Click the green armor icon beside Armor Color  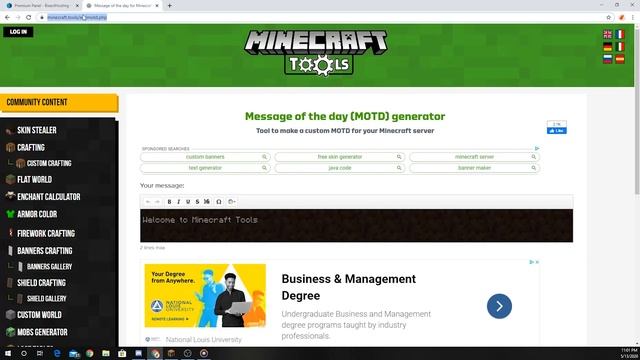coord(10,214)
